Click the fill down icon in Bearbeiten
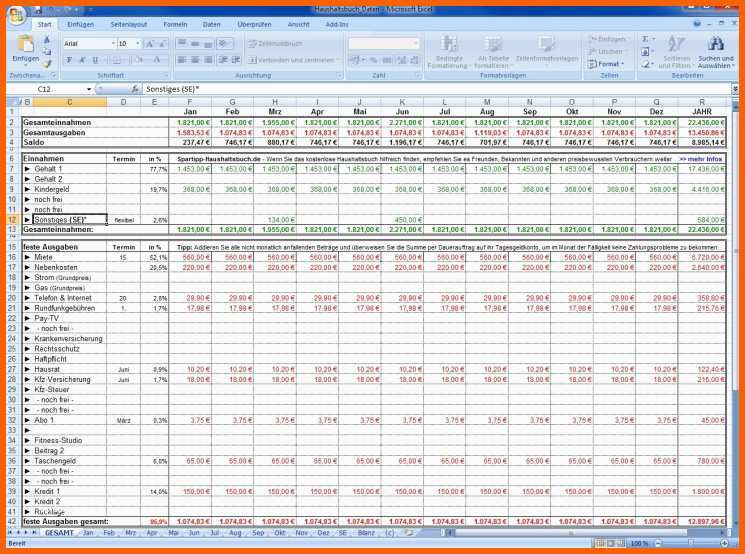This screenshot has width=745, height=554. click(645, 51)
